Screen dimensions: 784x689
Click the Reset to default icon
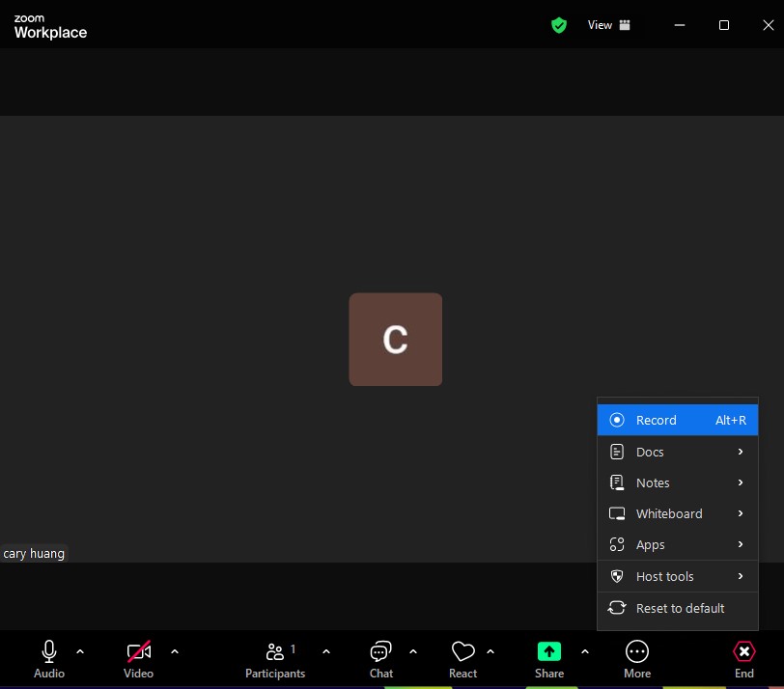coord(617,608)
